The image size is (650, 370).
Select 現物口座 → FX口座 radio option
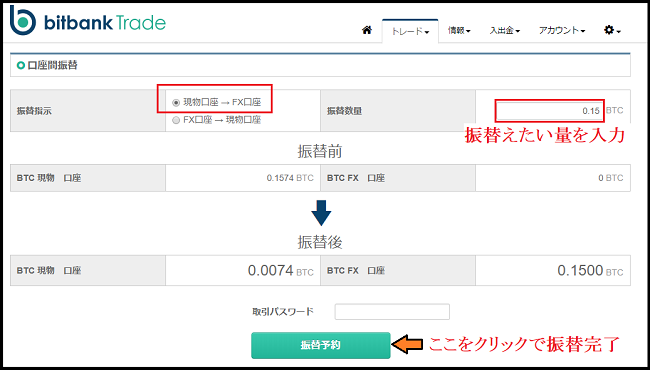click(176, 103)
